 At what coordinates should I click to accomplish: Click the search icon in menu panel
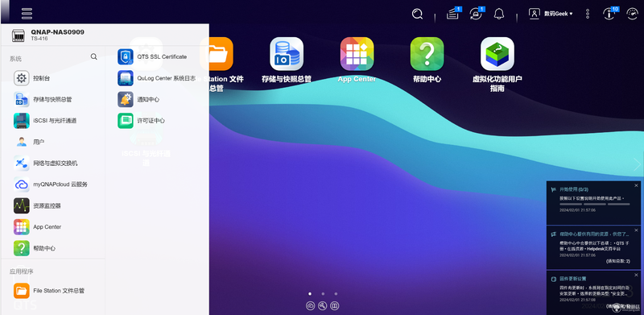click(94, 56)
